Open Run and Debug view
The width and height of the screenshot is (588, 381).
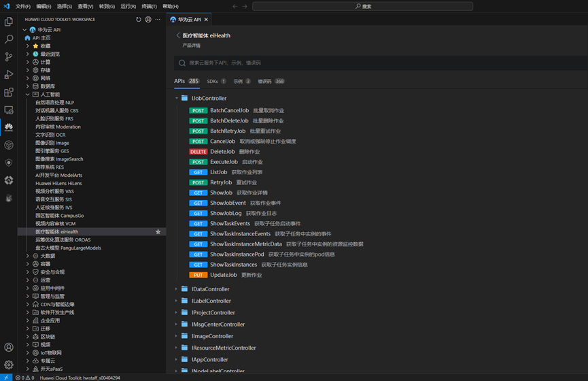point(9,74)
